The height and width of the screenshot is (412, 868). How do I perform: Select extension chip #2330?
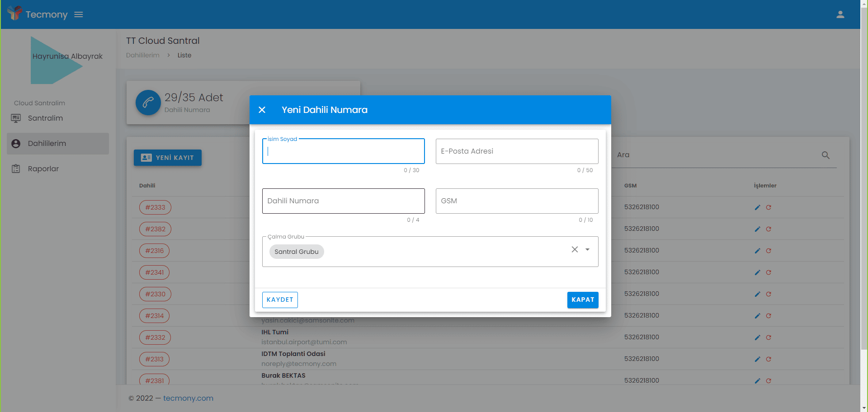pyautogui.click(x=155, y=294)
